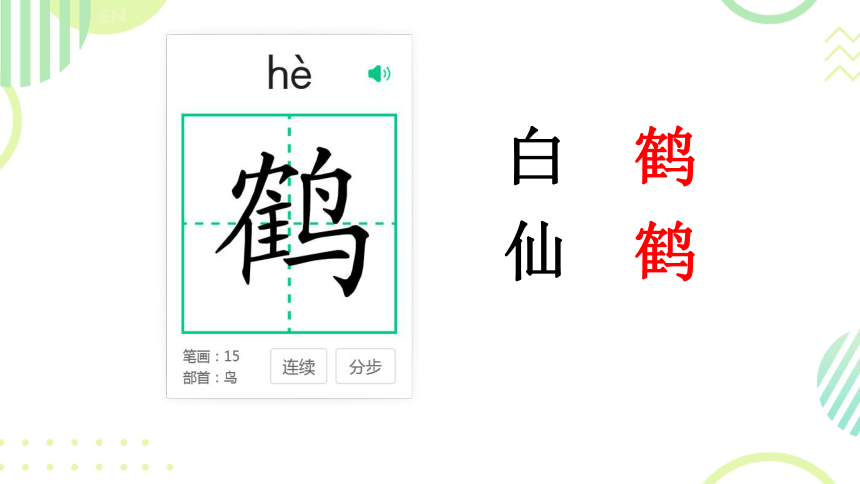The height and width of the screenshot is (484, 860).
Task: Select the large 鹤 character in the grid
Action: [292, 222]
